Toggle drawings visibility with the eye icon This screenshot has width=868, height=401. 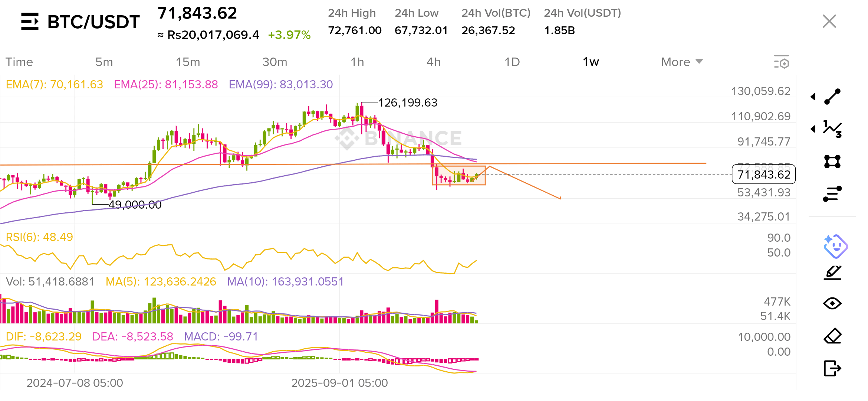tap(832, 304)
